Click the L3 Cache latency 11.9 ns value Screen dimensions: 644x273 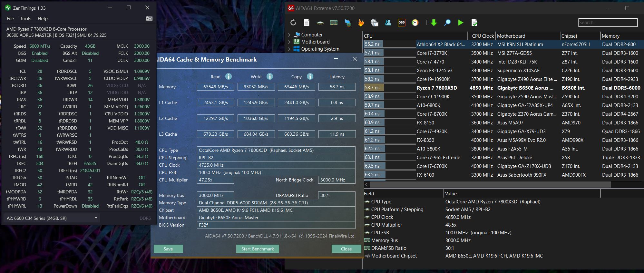[337, 134]
